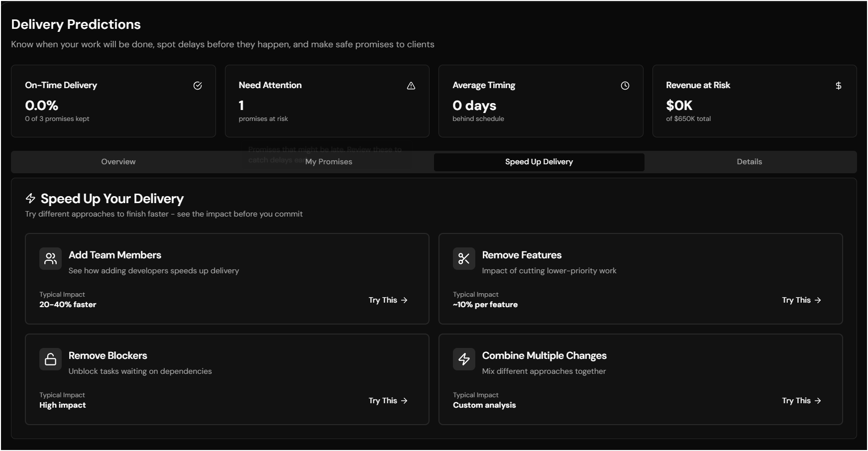Try This for Add Team Members

click(x=388, y=300)
